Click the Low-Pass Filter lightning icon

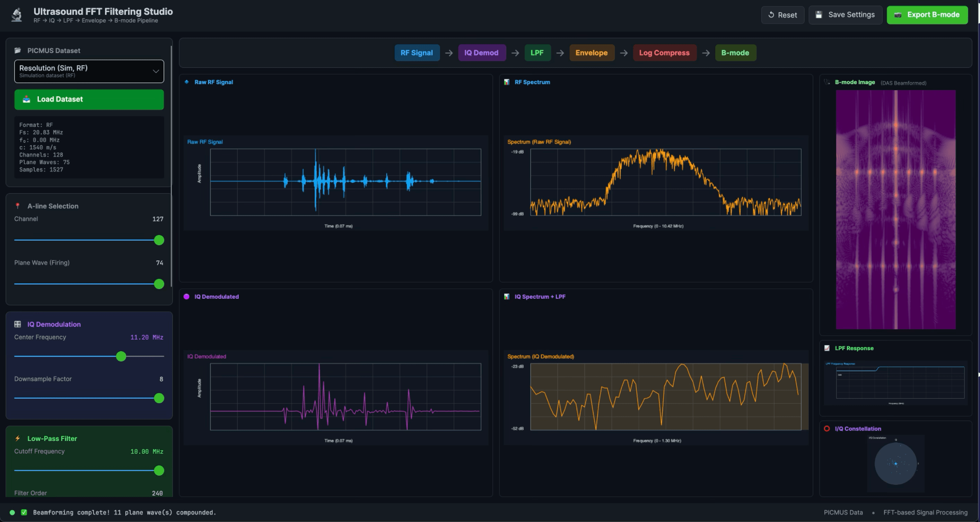[x=17, y=438]
